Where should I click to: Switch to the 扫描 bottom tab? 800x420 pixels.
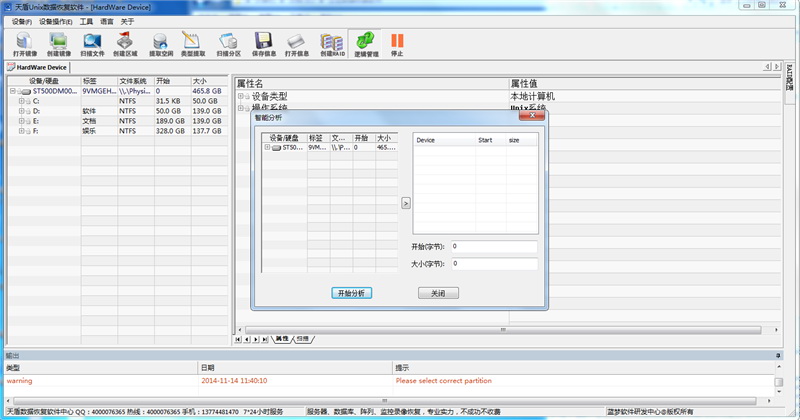[303, 339]
